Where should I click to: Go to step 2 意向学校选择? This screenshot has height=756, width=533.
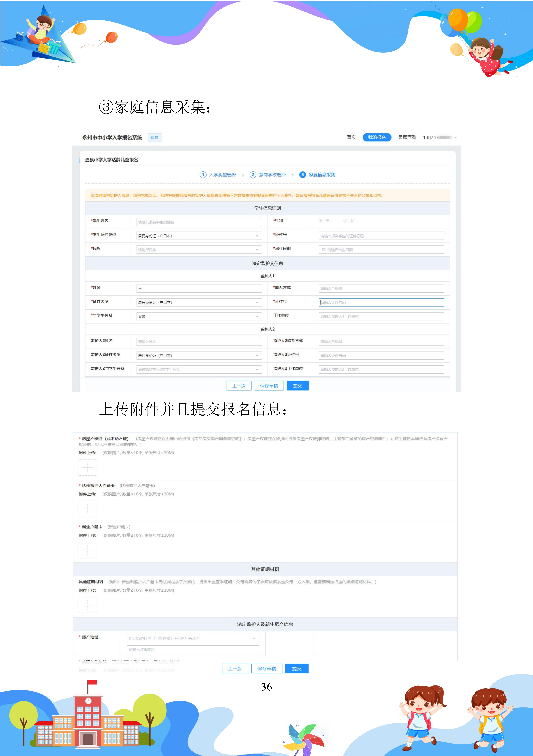(x=267, y=175)
